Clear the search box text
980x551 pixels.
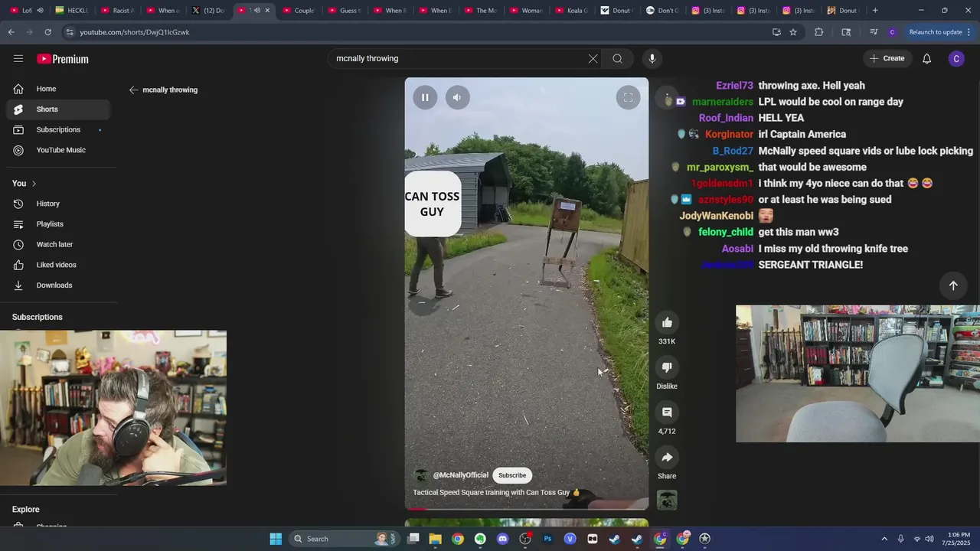pyautogui.click(x=593, y=58)
